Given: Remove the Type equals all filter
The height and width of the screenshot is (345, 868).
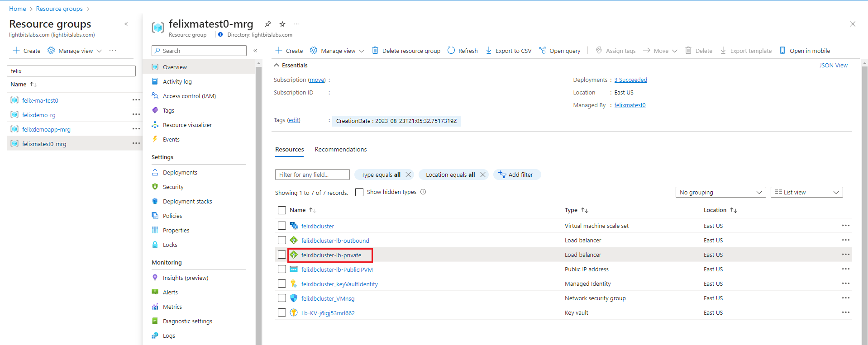Looking at the screenshot, I should click(408, 175).
